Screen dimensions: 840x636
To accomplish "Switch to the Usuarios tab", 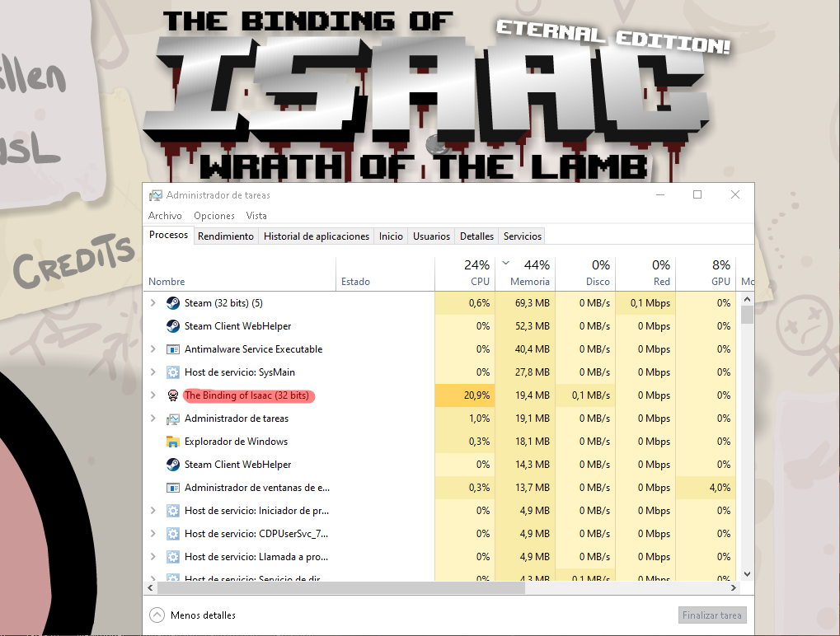I will click(x=431, y=236).
